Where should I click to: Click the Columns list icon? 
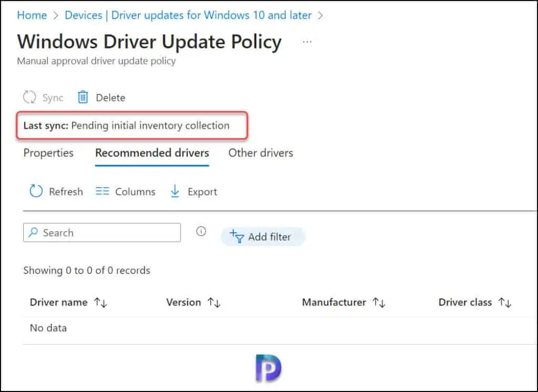coord(102,191)
